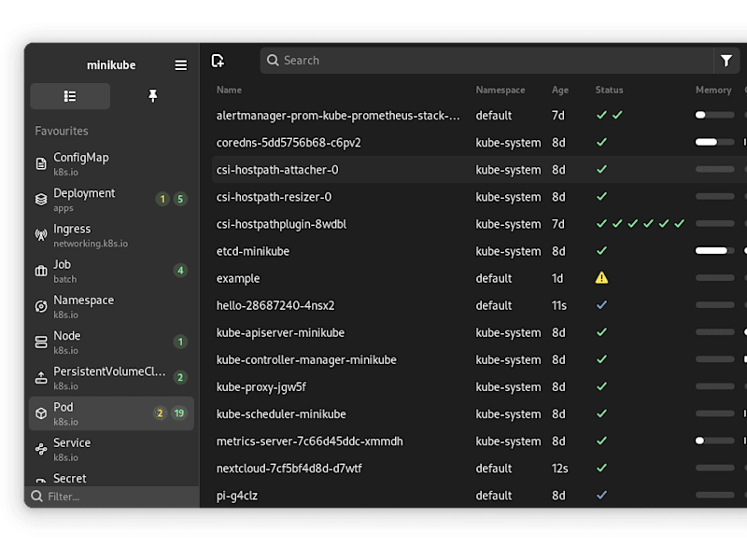Click the Ingress antenna icon
The image size is (747, 560).
41,235
